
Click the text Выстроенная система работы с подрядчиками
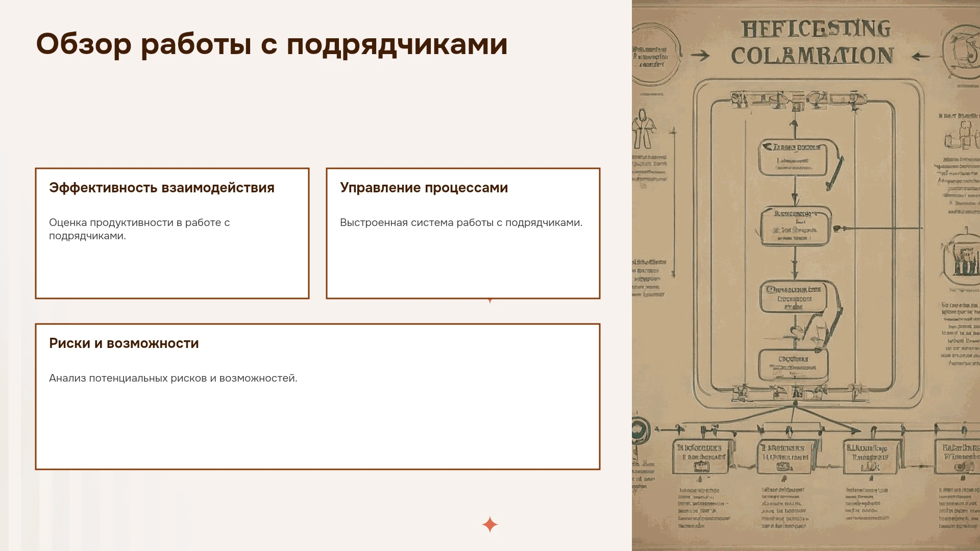[461, 222]
